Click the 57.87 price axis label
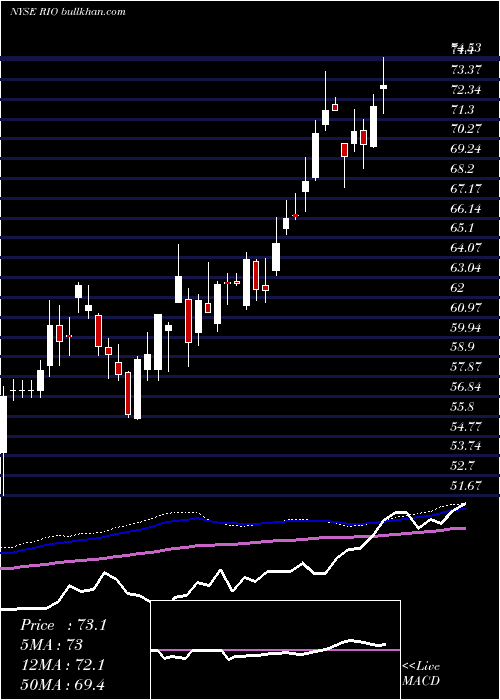Image resolution: width=500 pixels, height=700 pixels. pos(467,367)
